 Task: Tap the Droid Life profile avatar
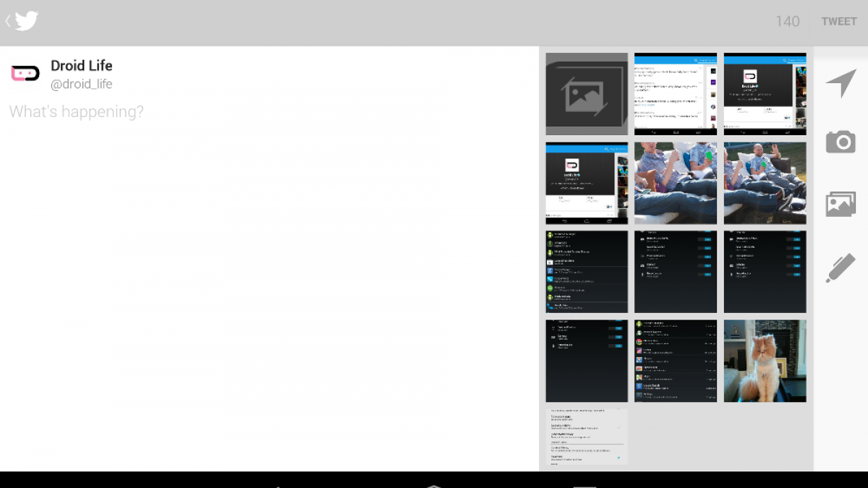pos(25,74)
